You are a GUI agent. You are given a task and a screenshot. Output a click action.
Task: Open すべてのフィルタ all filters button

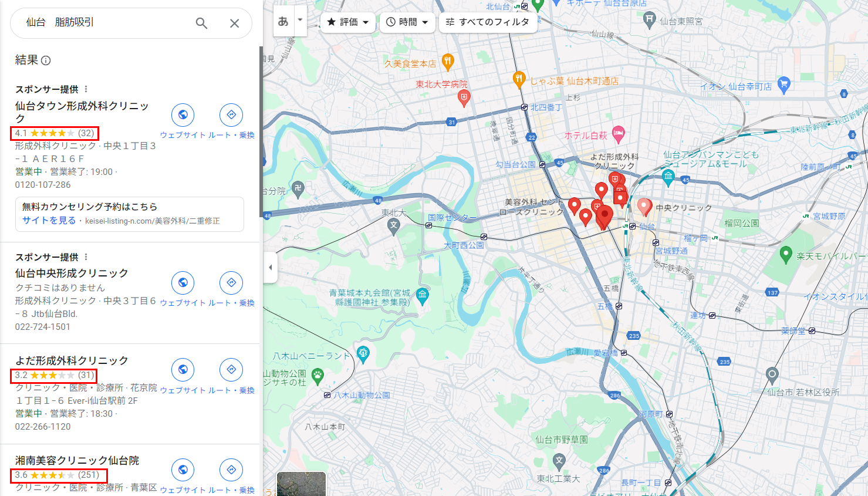[488, 22]
